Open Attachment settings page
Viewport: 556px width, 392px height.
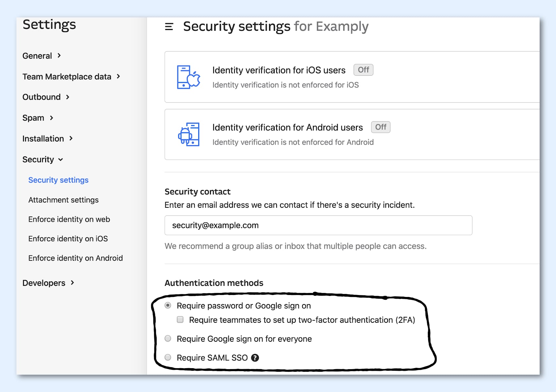pos(63,200)
